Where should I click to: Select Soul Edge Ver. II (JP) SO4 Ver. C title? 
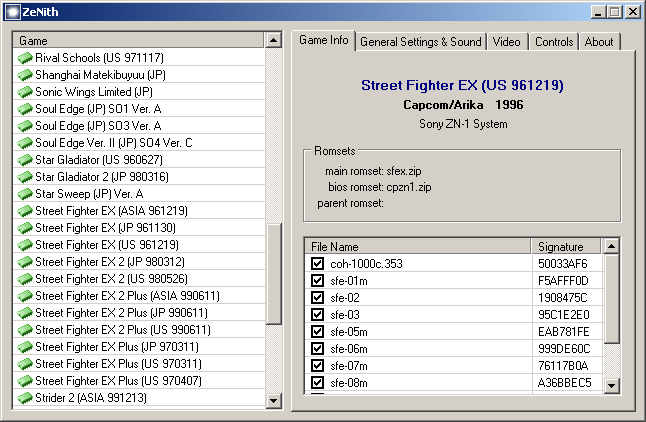114,143
